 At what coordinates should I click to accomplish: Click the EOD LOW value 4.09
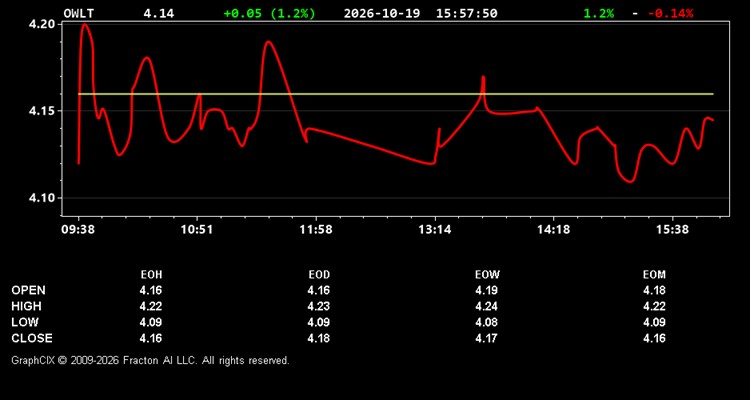319,322
